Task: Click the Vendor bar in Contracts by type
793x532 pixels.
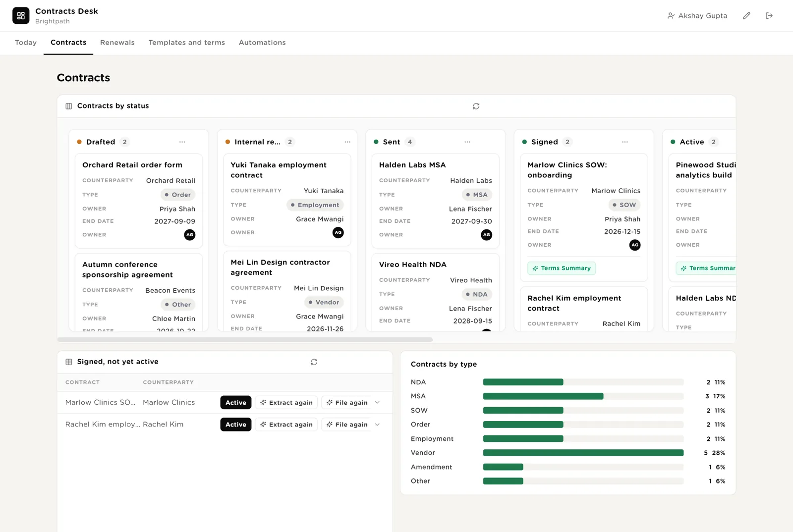Action: pos(583,453)
